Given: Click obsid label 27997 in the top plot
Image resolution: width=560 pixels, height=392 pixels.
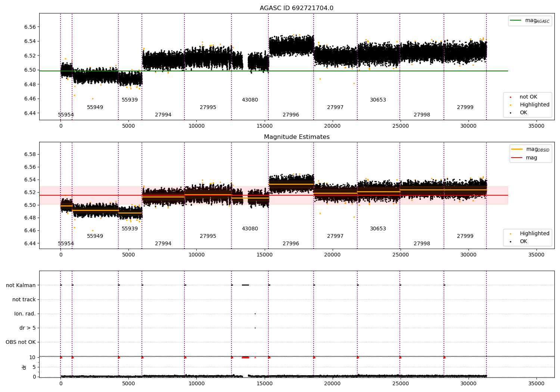Looking at the screenshot, I should click(335, 108).
